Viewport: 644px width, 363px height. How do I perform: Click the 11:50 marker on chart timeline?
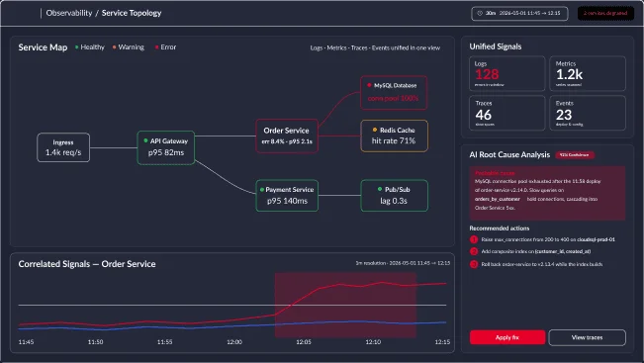[95, 341]
